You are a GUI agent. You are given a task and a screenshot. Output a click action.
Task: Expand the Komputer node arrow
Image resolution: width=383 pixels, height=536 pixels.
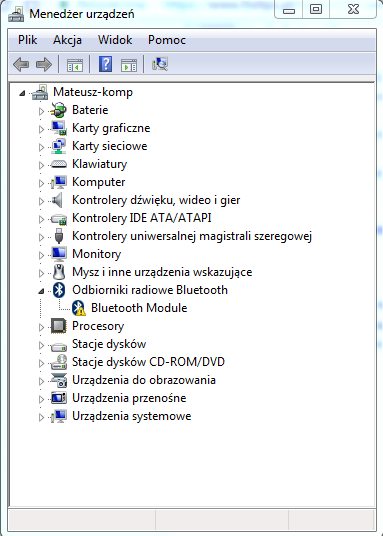[41, 183]
